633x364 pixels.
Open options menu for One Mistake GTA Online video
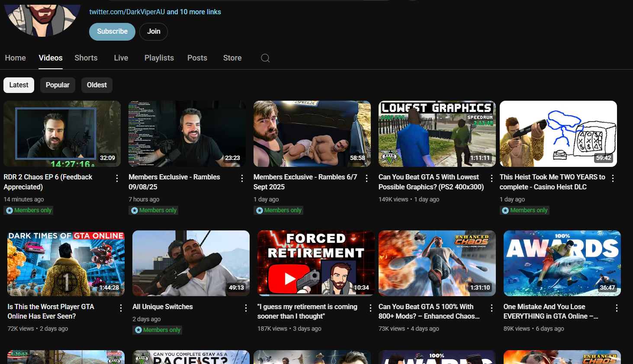click(617, 308)
